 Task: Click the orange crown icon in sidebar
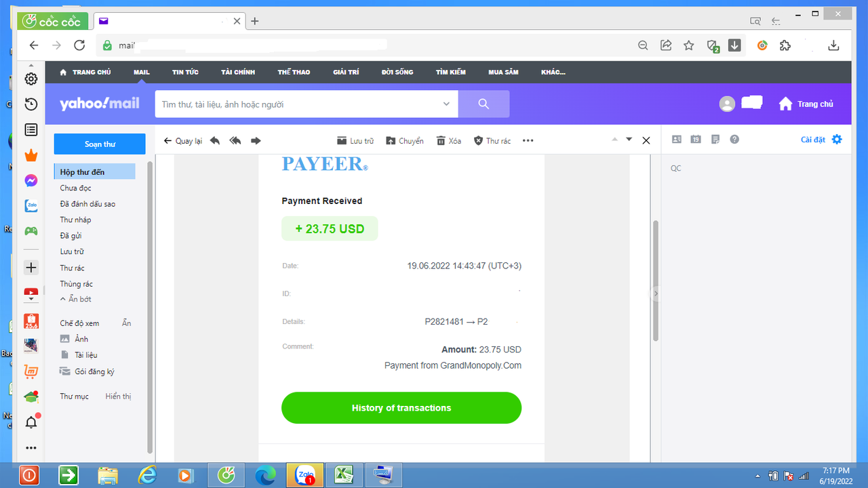point(31,155)
